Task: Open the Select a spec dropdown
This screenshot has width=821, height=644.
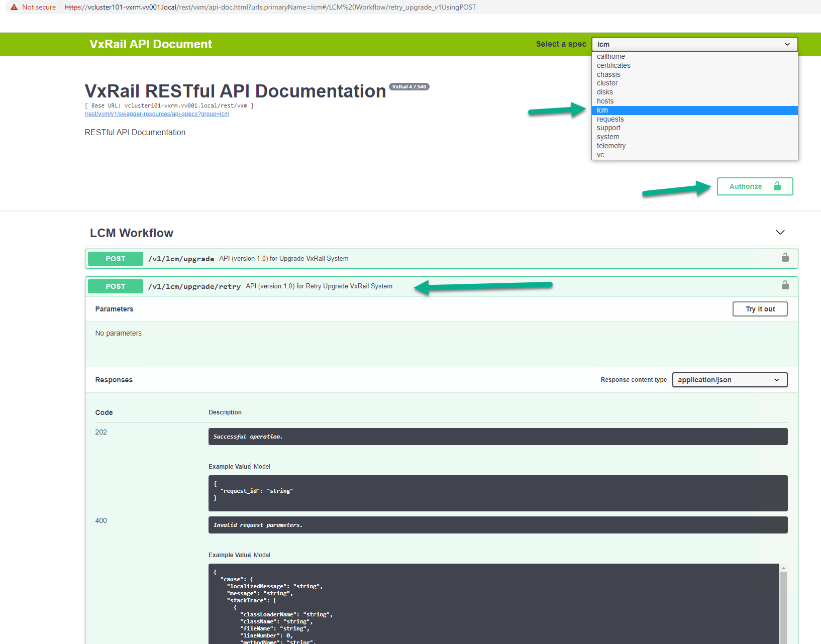Action: coord(694,44)
